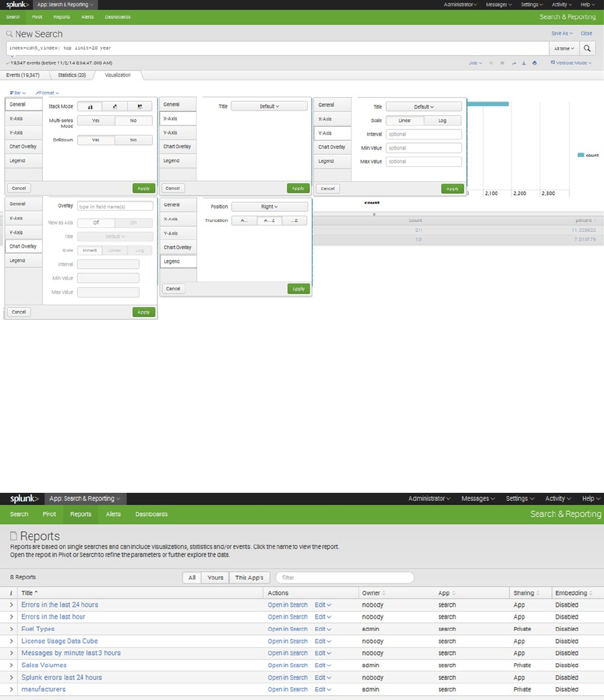
Task: Select the last Stack Mode icon (100% stacked)
Action: click(x=139, y=107)
